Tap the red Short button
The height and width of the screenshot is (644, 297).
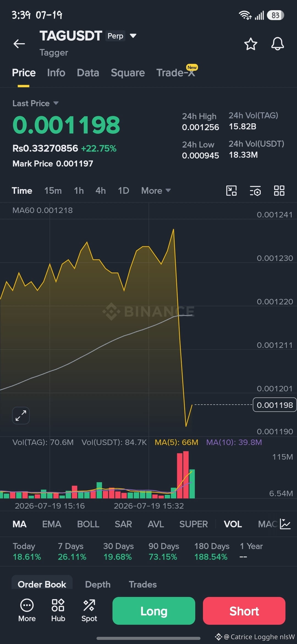(244, 611)
